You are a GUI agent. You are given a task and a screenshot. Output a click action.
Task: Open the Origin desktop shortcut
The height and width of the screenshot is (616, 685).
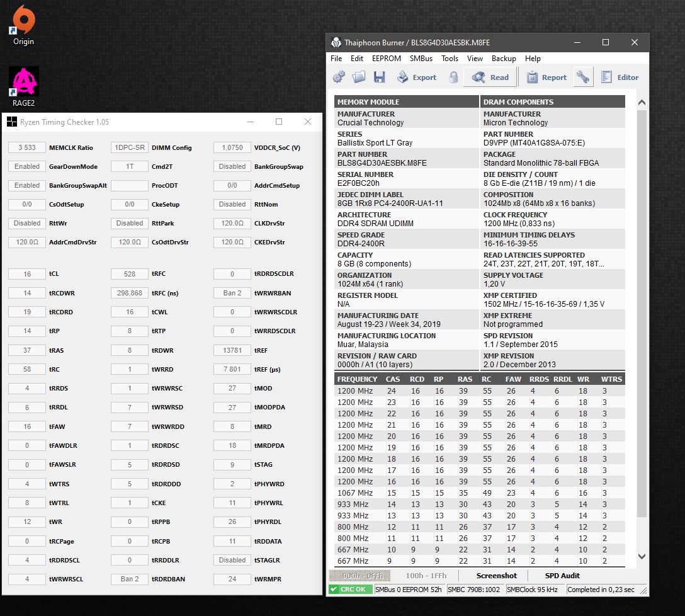(23, 25)
